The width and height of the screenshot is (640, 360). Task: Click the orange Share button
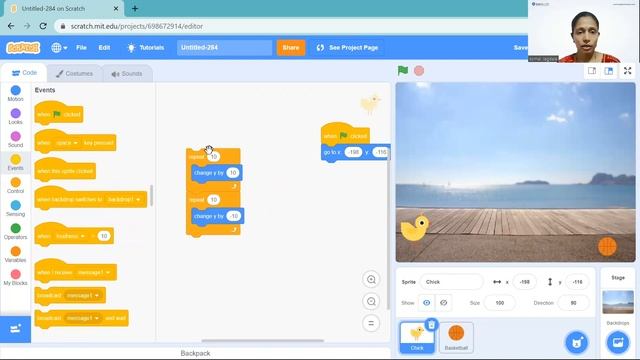pyautogui.click(x=291, y=48)
